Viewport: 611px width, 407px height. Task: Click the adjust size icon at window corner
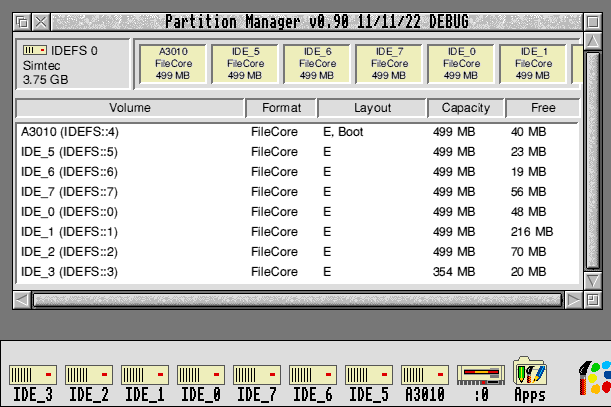tap(593, 300)
